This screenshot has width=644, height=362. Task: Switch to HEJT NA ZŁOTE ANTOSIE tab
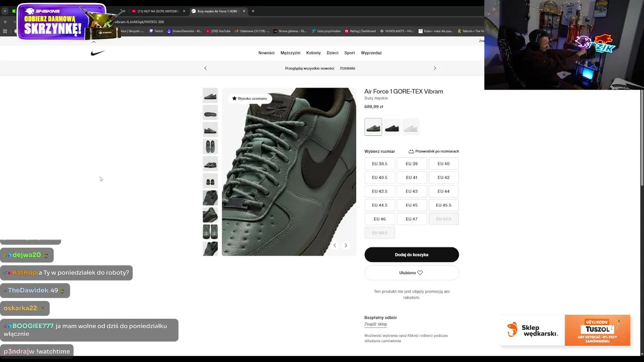[157, 11]
